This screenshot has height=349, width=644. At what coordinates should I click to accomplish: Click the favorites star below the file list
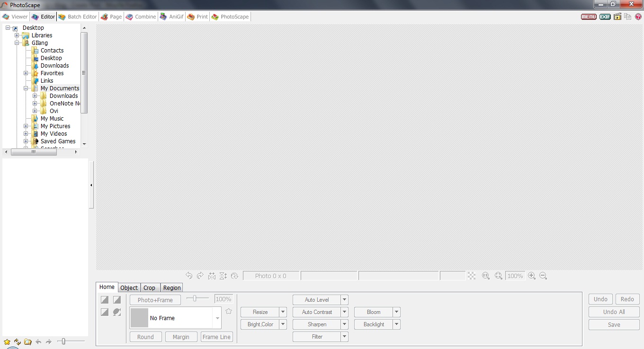pos(7,341)
